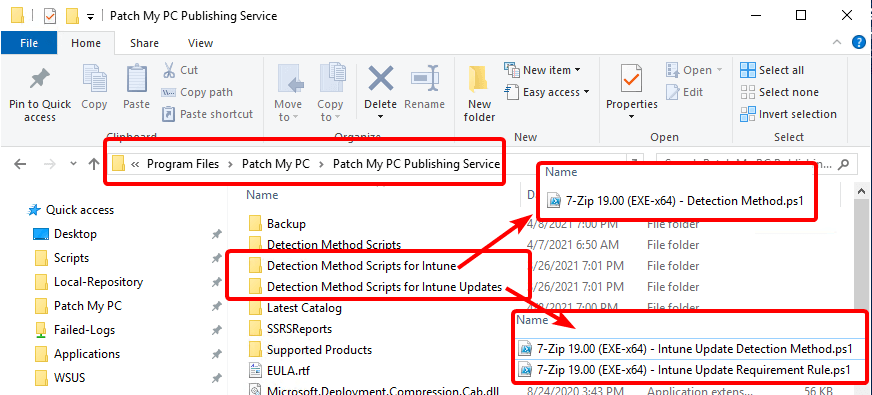872x395 pixels.
Task: Open the Customize Quick Access Toolbar dropdown
Action: point(90,17)
